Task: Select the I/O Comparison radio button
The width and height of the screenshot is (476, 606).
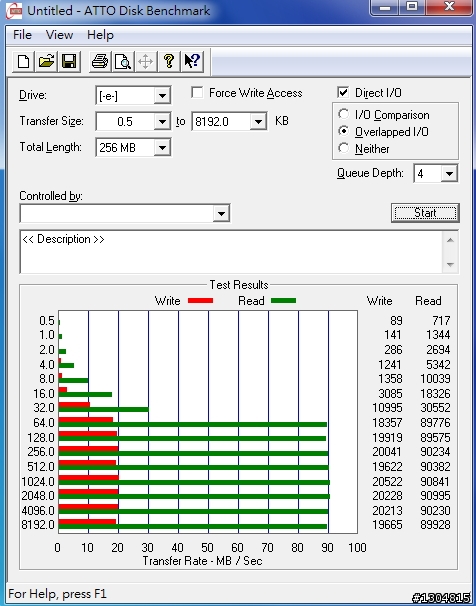Action: [343, 114]
